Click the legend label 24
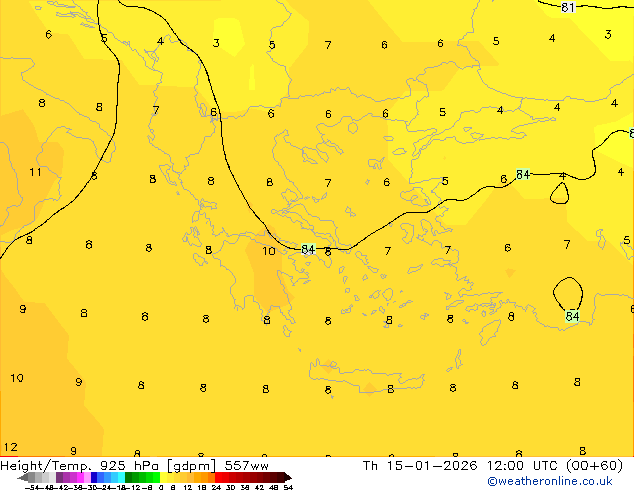This screenshot has height=490, width=634. click(216, 487)
